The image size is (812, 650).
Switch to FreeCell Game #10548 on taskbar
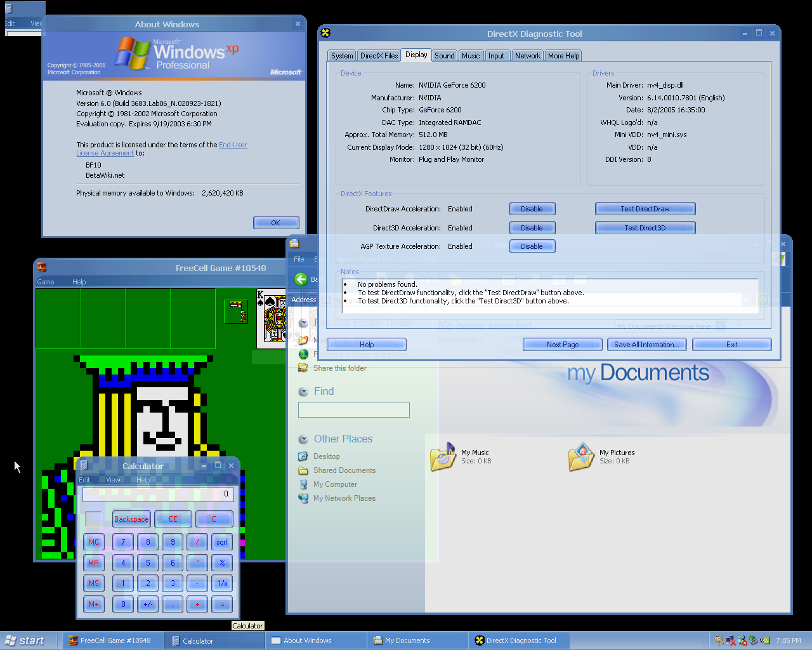pos(113,640)
